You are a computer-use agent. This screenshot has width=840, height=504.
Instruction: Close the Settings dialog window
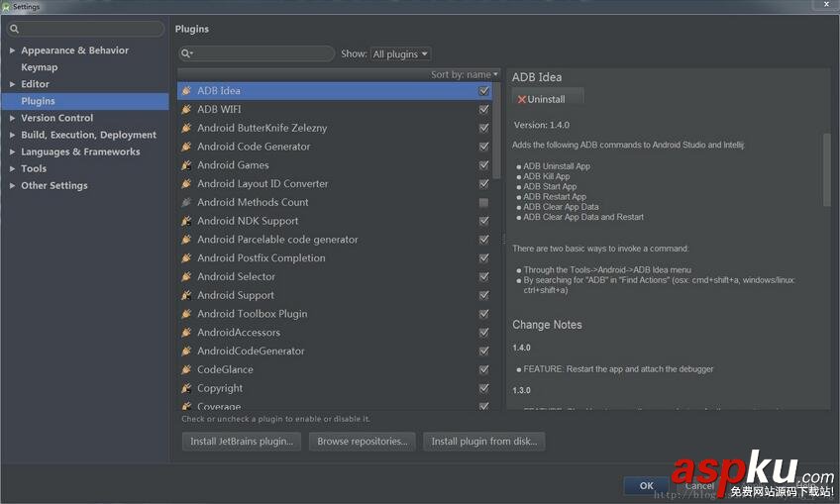(826, 4)
